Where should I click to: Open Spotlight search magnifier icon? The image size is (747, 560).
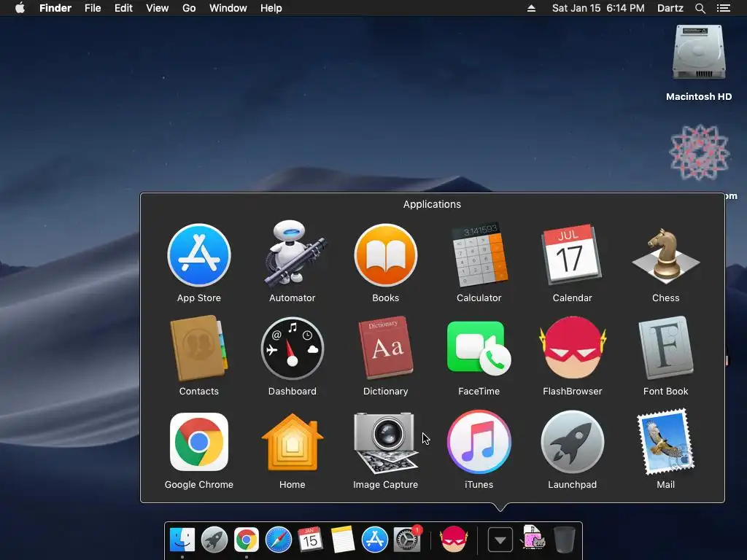(x=700, y=8)
